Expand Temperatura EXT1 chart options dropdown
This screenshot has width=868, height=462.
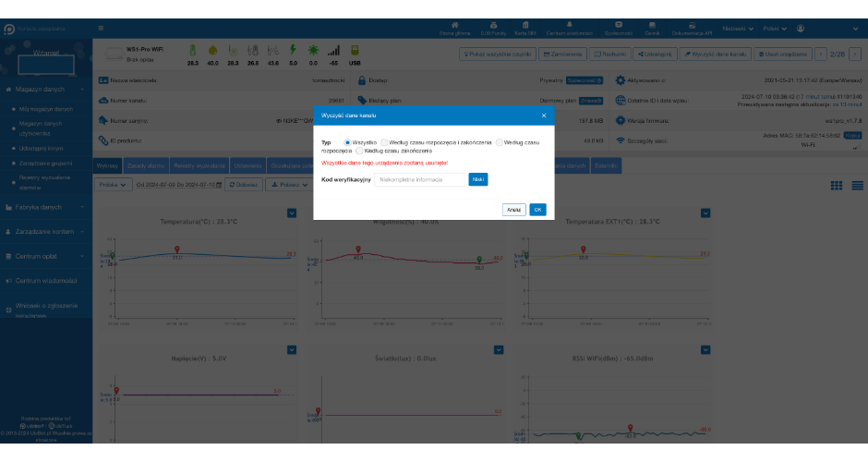point(705,213)
